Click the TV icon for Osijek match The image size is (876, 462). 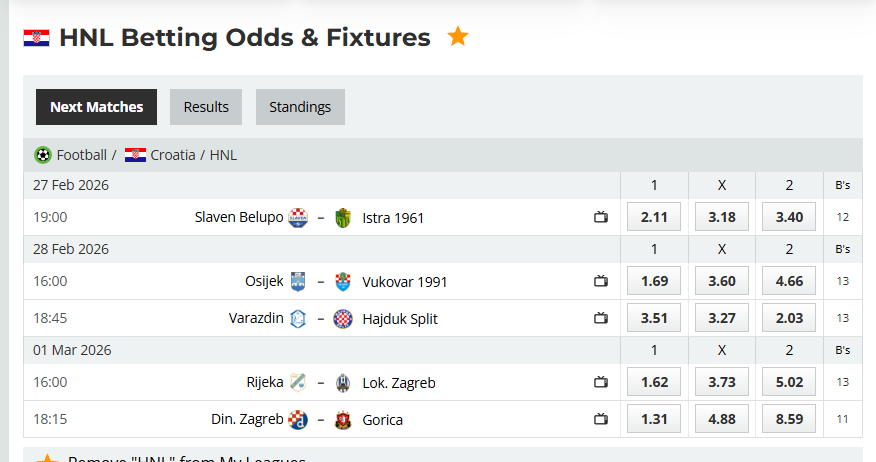(601, 282)
